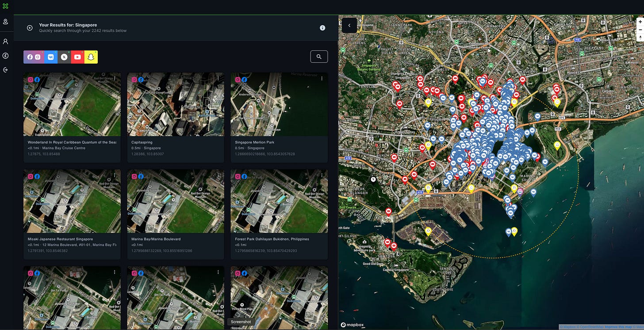The width and height of the screenshot is (644, 330).
Task: Click the info icon in results header
Action: pos(322,28)
